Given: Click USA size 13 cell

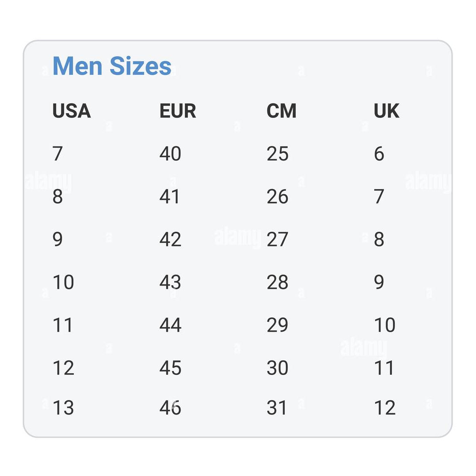Looking at the screenshot, I should (x=63, y=408).
